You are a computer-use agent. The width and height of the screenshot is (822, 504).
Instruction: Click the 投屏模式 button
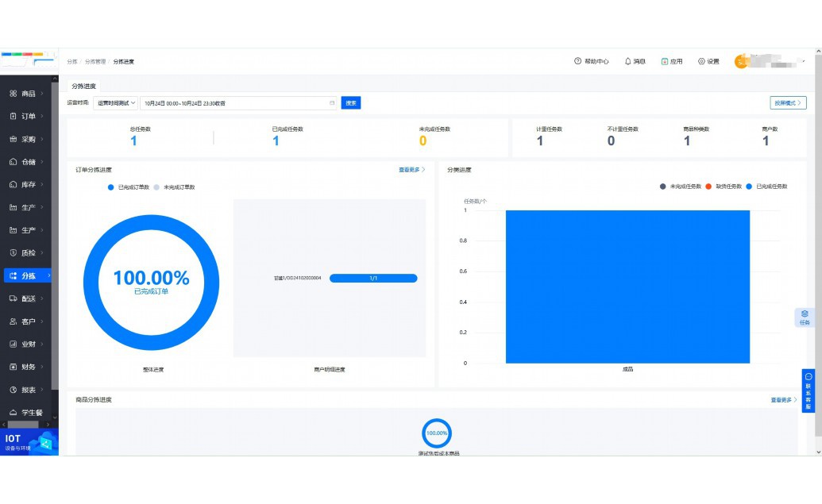788,103
